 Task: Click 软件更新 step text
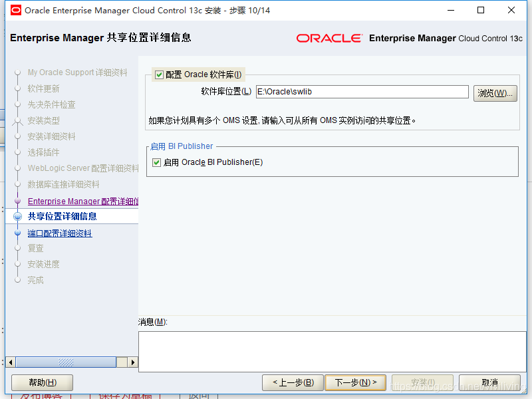(x=43, y=88)
